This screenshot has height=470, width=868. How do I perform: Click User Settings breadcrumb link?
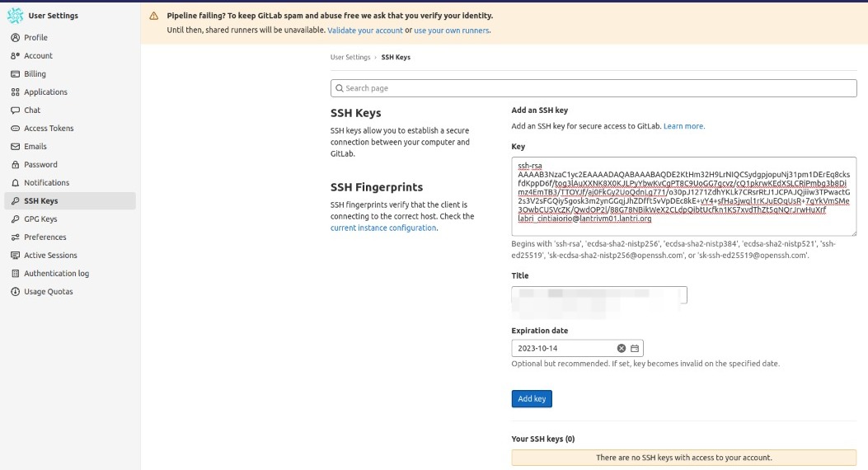coord(350,57)
